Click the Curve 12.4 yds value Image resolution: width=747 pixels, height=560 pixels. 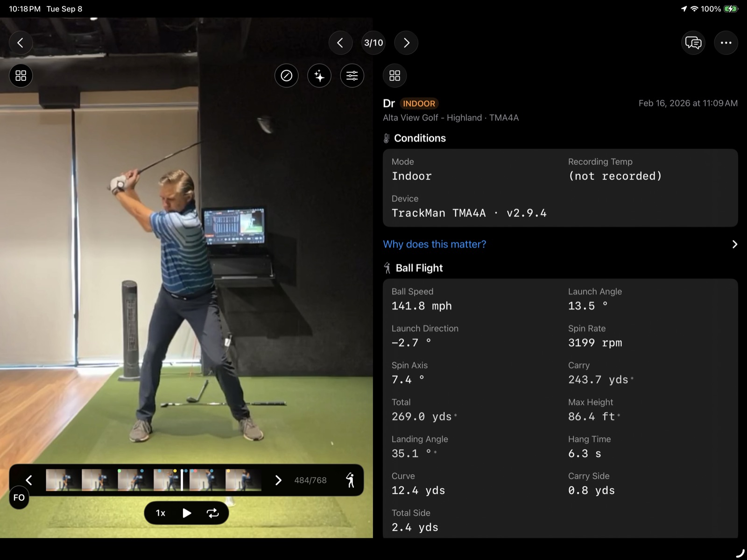pos(418,490)
